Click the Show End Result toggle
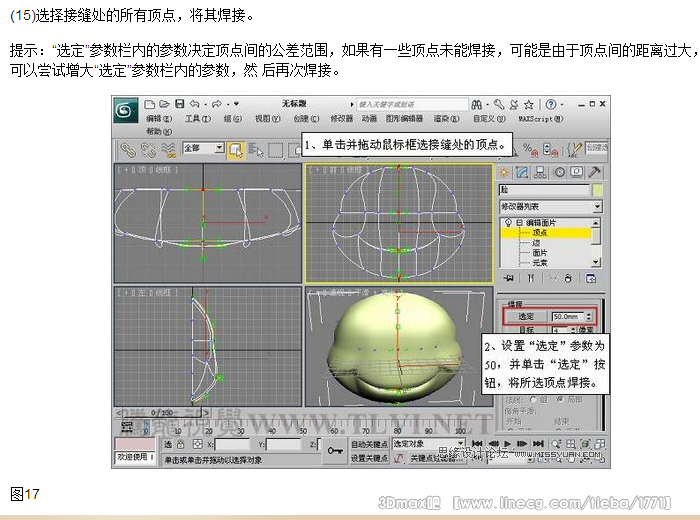The width and height of the screenshot is (700, 520). point(530,279)
